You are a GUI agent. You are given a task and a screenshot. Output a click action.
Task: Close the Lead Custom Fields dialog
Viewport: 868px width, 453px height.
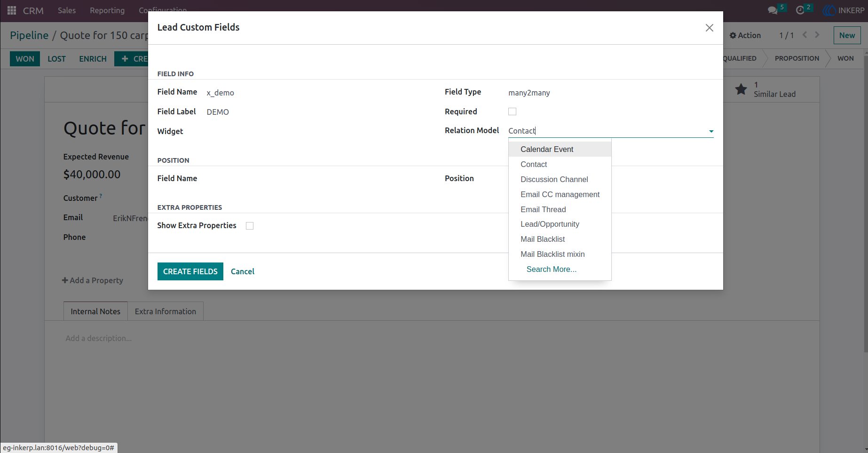709,28
